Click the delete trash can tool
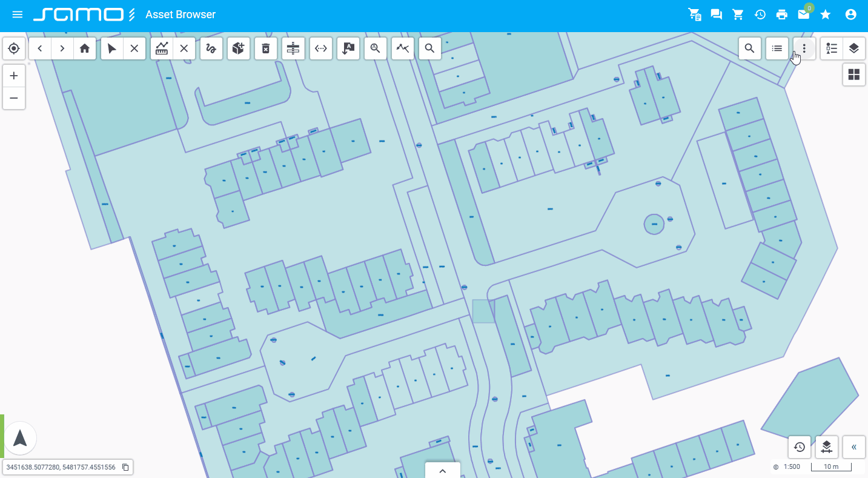 tap(266, 48)
